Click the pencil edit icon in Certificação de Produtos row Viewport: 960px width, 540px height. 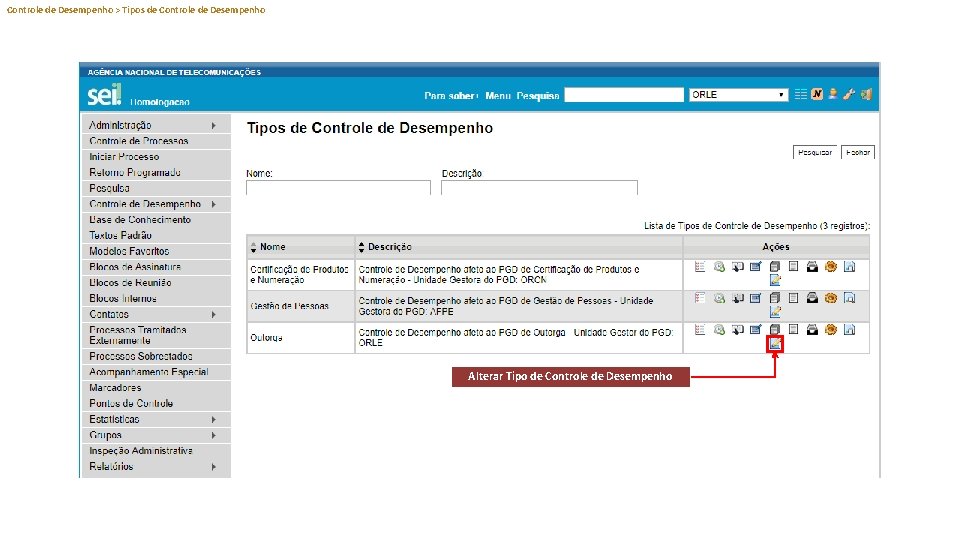(775, 280)
